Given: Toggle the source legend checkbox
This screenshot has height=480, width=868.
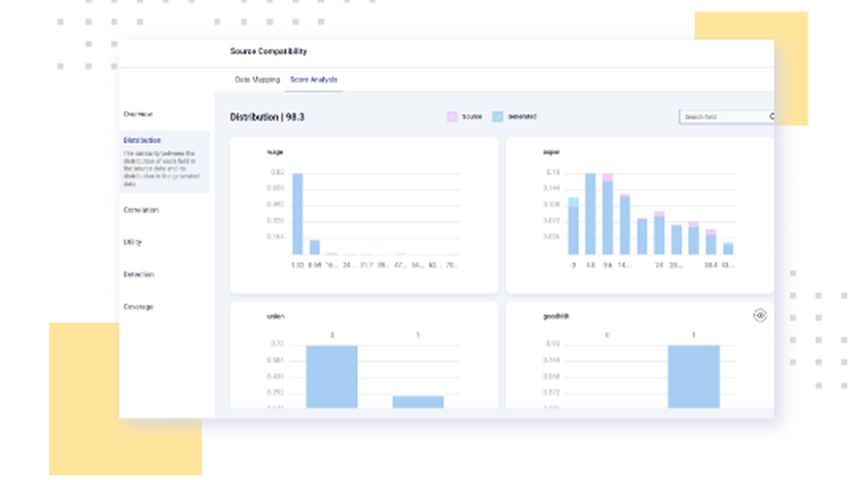Looking at the screenshot, I should click(x=451, y=117).
